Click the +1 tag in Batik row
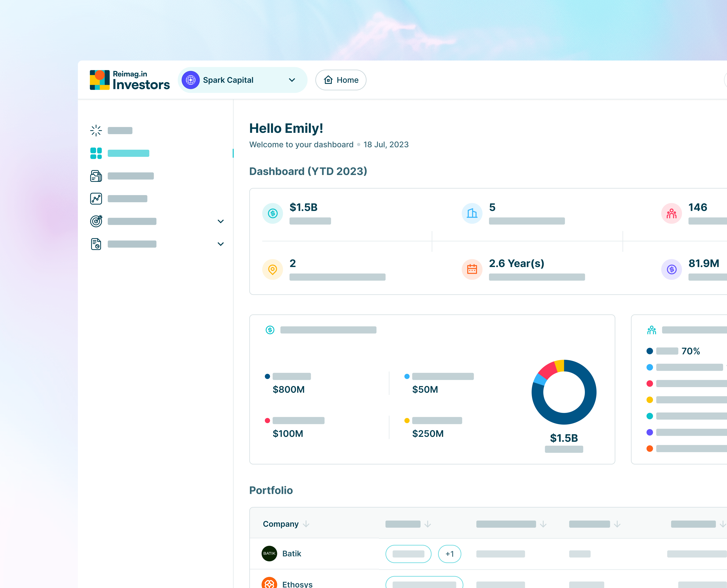Image resolution: width=727 pixels, height=588 pixels. click(449, 554)
